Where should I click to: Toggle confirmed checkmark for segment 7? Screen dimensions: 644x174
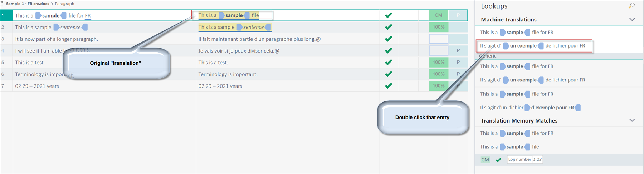pyautogui.click(x=389, y=86)
